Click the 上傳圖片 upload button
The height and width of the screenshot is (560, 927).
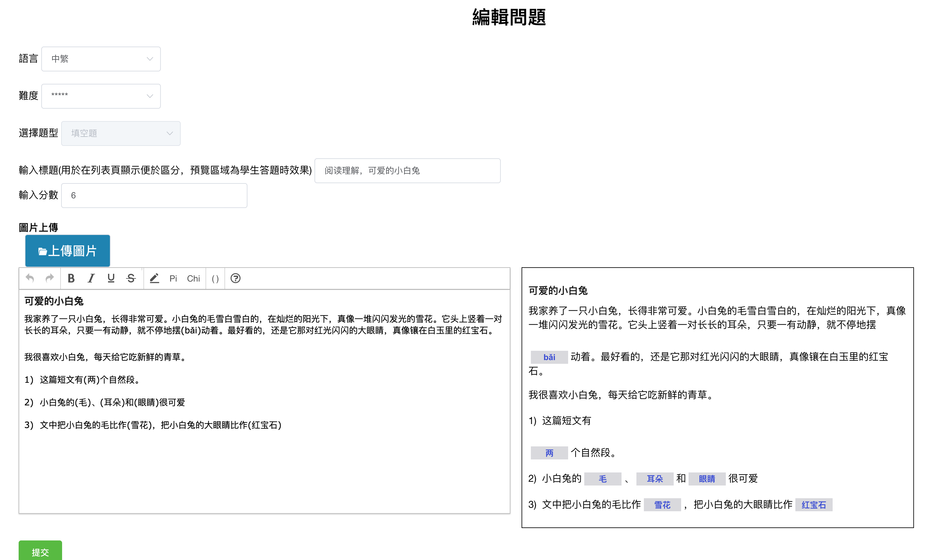68,251
